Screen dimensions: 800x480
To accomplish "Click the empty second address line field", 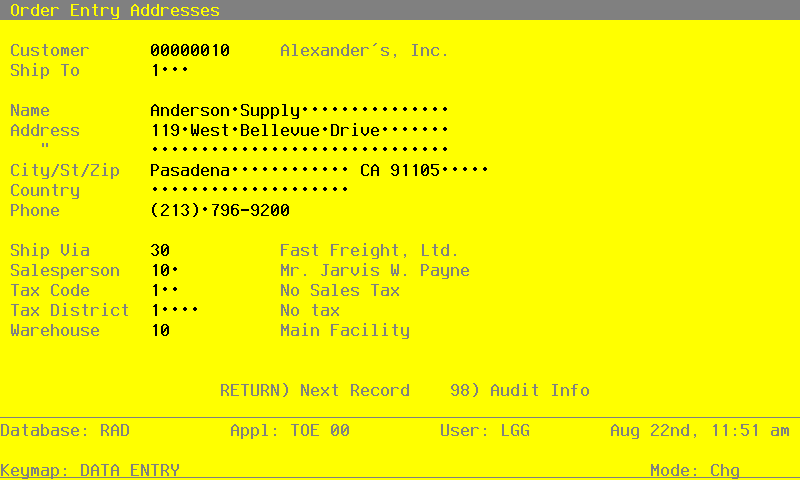I will point(299,150).
